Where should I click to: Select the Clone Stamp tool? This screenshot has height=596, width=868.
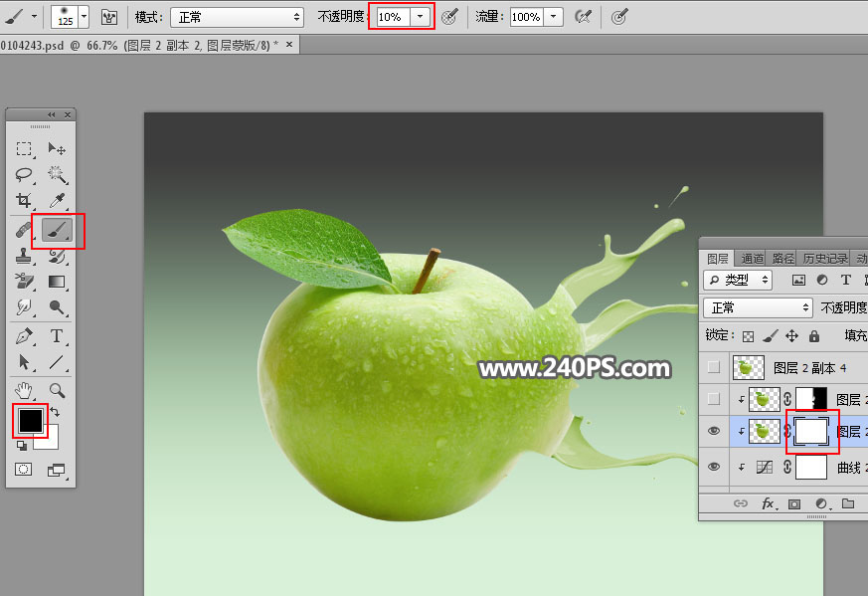point(24,256)
